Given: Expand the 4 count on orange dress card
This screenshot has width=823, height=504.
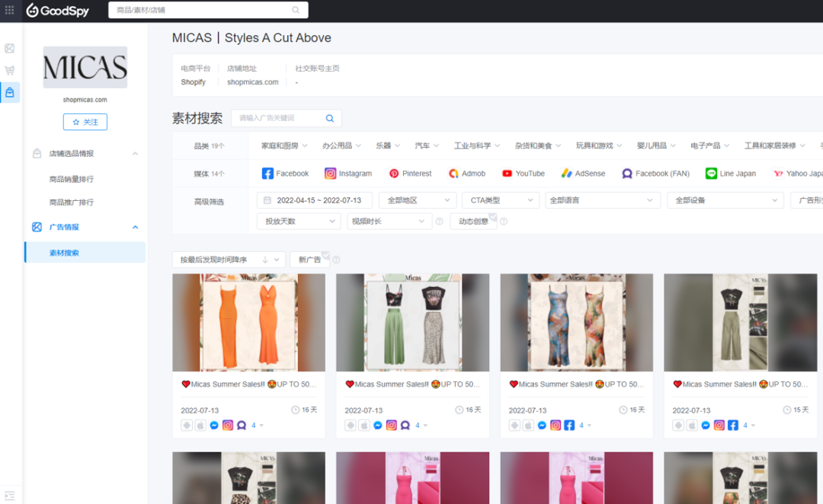Looking at the screenshot, I should pos(258,426).
